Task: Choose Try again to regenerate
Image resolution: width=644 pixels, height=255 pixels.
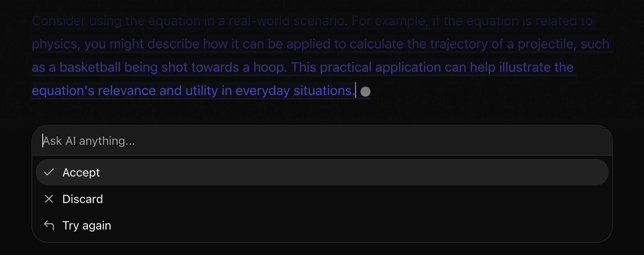Action: tap(86, 225)
